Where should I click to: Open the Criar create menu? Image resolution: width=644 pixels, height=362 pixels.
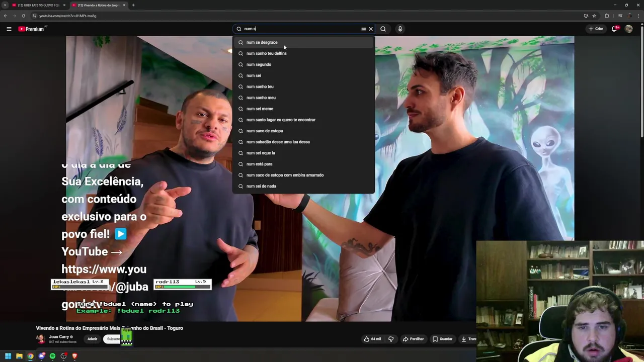[x=596, y=29]
